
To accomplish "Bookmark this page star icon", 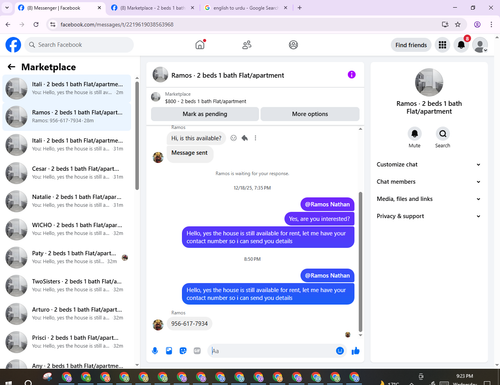I will 458,24.
